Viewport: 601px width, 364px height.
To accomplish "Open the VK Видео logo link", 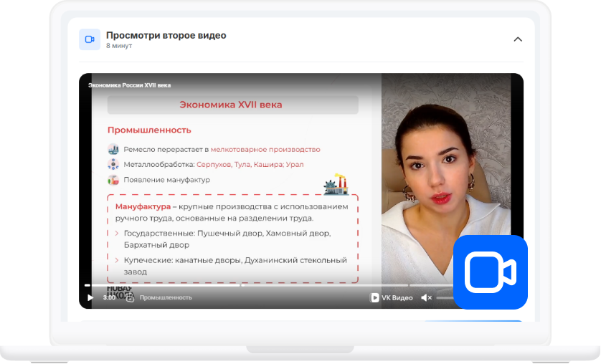I will (391, 297).
